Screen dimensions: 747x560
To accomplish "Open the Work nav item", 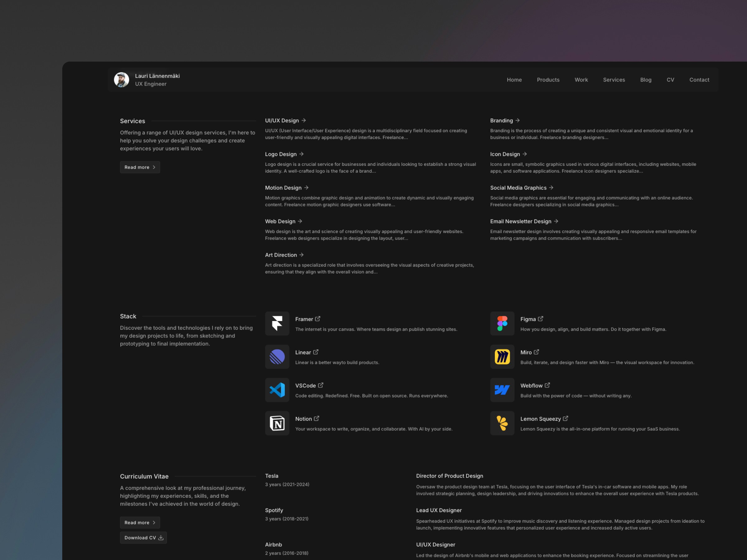I will (x=581, y=80).
